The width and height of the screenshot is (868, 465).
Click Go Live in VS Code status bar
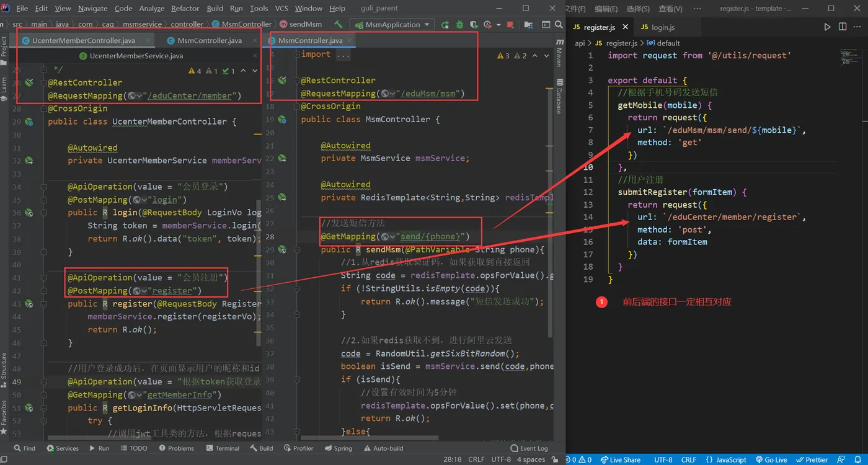[771, 459]
